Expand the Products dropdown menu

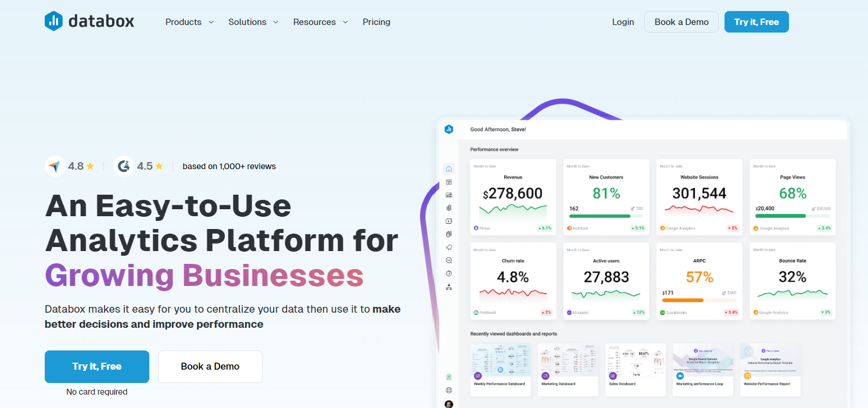click(189, 22)
